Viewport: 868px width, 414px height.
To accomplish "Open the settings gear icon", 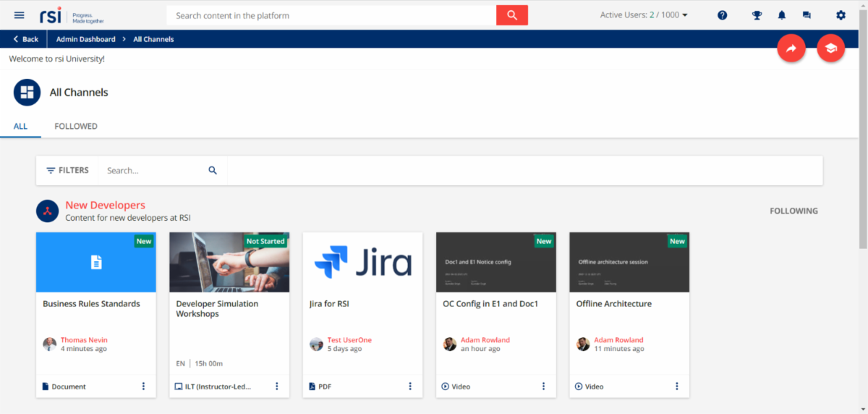I will (x=841, y=15).
